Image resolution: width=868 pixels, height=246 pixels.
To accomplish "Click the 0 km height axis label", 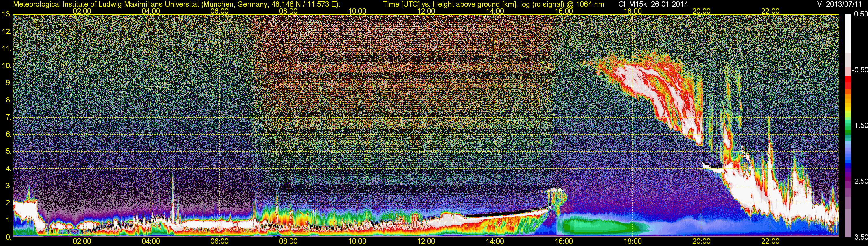I will (8, 237).
